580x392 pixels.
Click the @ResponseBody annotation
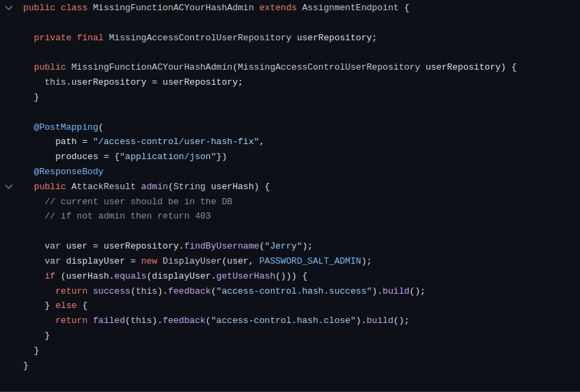68,171
